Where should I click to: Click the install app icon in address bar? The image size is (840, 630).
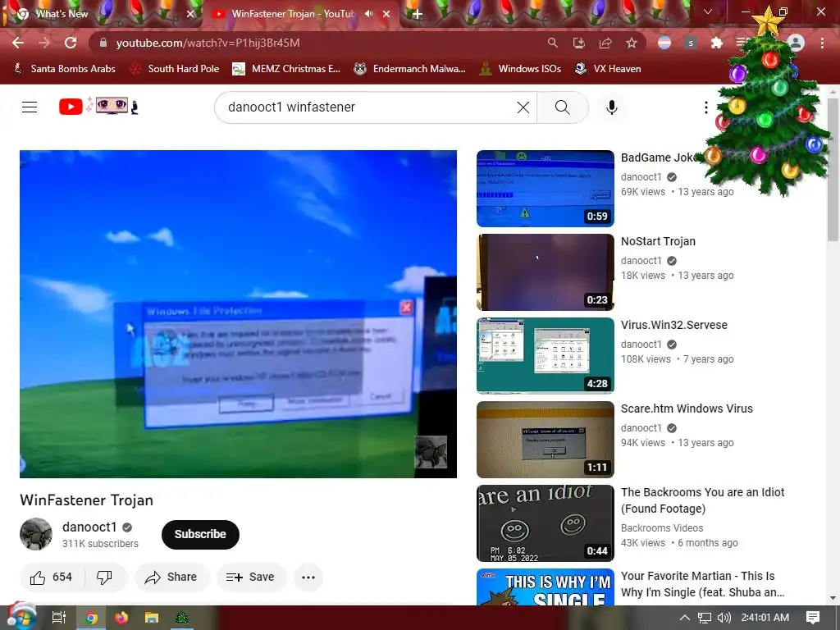click(578, 43)
